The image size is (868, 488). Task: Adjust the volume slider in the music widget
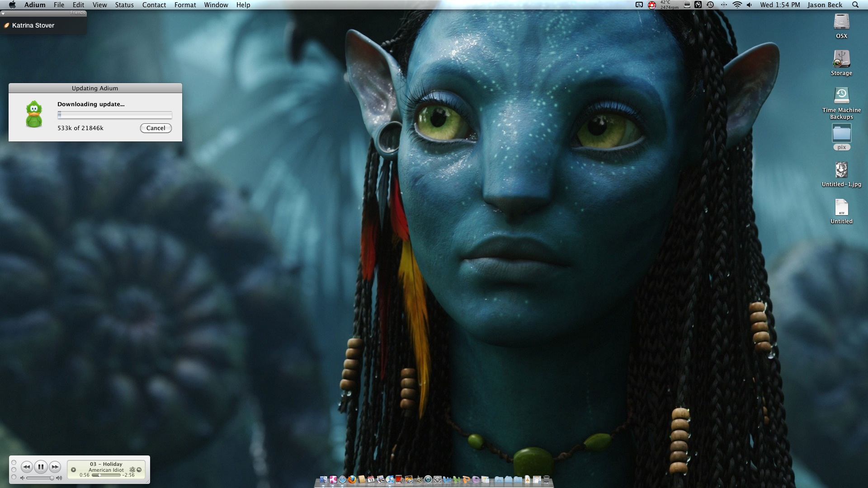[38, 478]
